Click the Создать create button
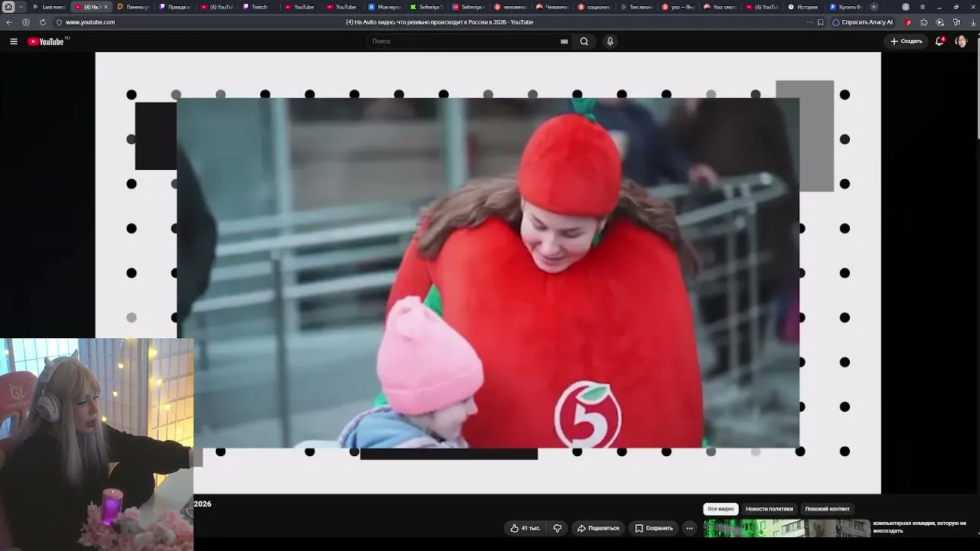 pyautogui.click(x=906, y=41)
